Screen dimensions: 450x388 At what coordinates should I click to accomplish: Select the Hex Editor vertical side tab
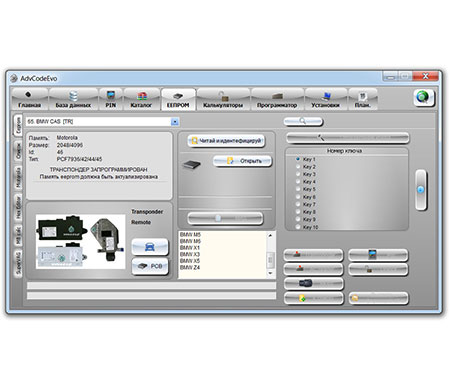tap(18, 207)
